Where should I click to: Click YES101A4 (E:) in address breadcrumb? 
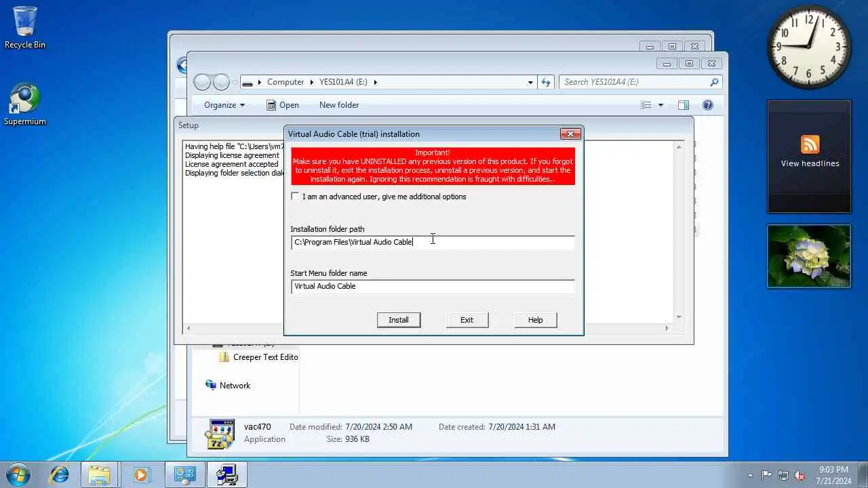[343, 82]
